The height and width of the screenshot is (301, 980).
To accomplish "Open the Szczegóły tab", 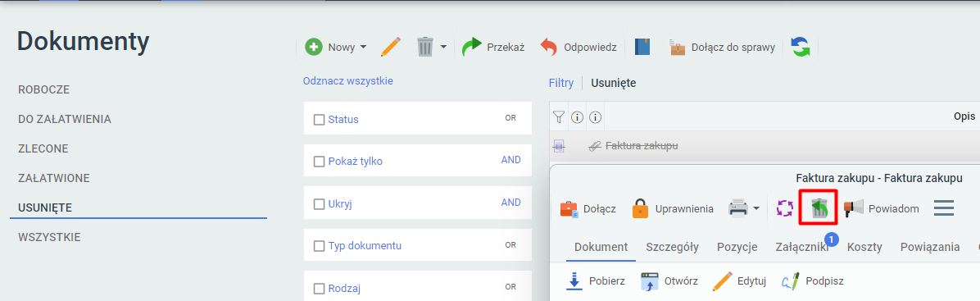I will coord(673,247).
